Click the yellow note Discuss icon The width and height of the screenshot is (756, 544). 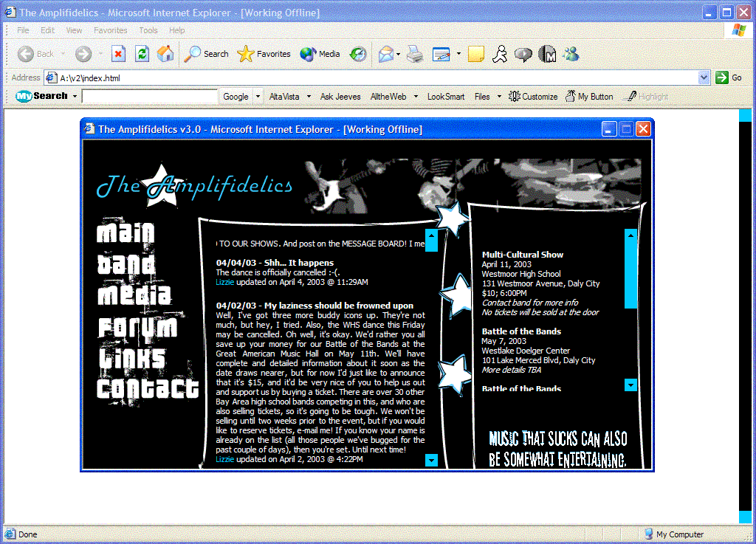pos(476,54)
